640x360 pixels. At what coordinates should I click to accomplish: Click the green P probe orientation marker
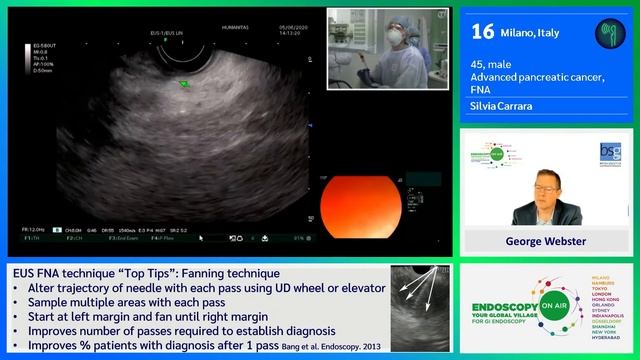pyautogui.click(x=165, y=40)
